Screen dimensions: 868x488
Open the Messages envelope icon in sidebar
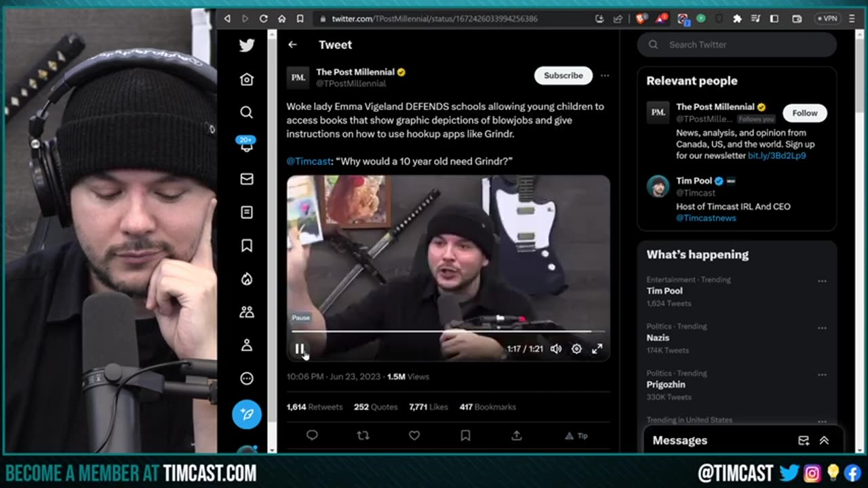coord(247,179)
